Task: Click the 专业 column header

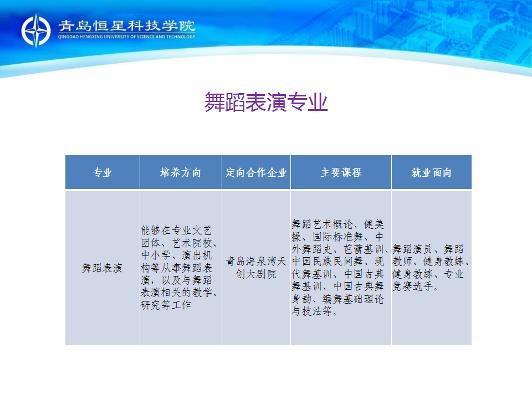Action: click(x=103, y=172)
